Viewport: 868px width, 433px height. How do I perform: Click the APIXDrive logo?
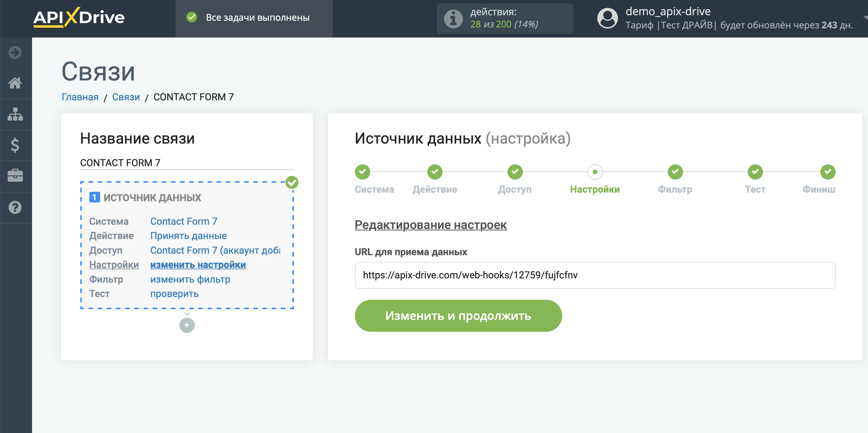pos(79,17)
